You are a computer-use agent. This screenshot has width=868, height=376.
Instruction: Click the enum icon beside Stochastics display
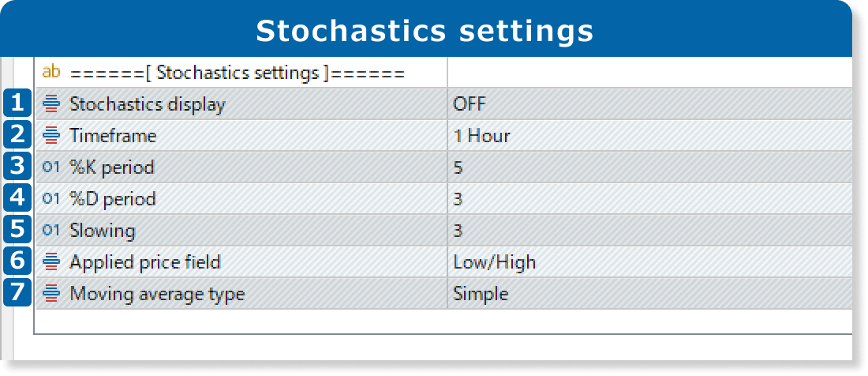coord(51,103)
